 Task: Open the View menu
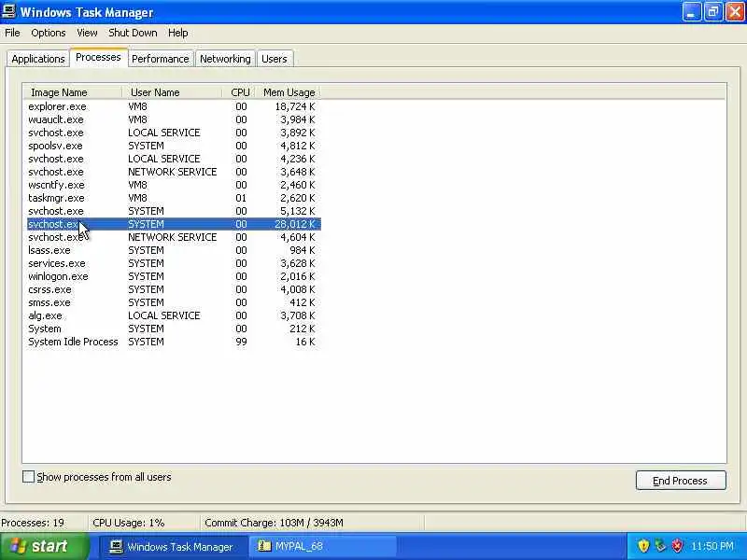click(87, 33)
